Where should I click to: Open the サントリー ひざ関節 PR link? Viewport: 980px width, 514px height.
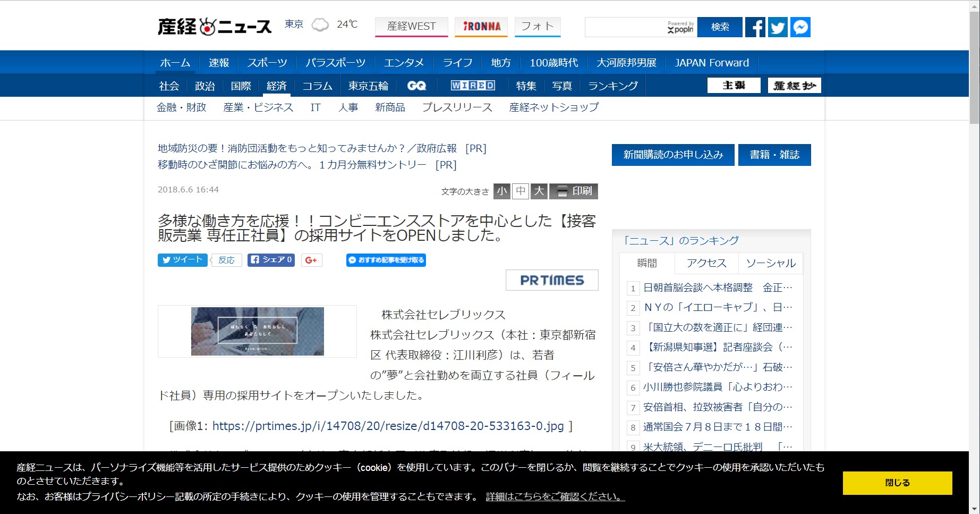click(307, 165)
